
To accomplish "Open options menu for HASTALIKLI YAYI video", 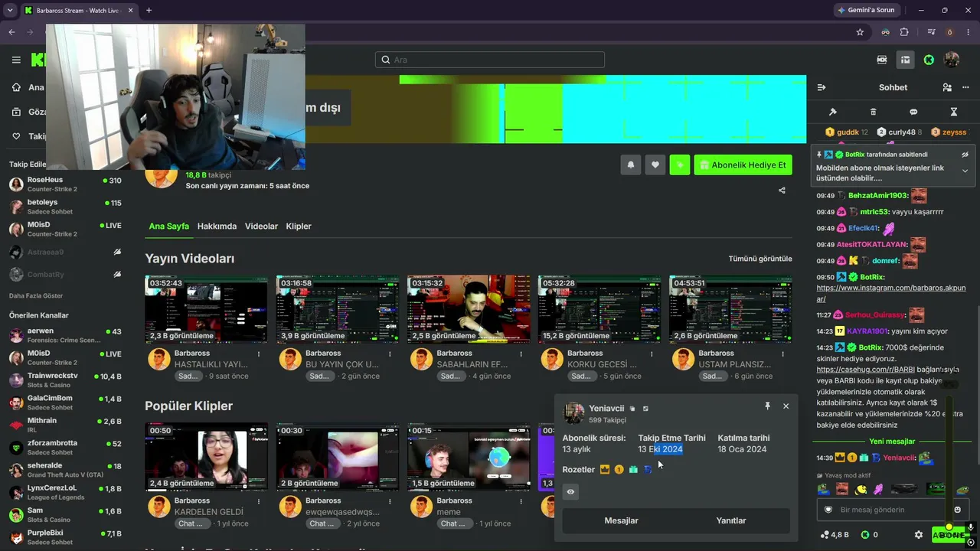I will [259, 354].
